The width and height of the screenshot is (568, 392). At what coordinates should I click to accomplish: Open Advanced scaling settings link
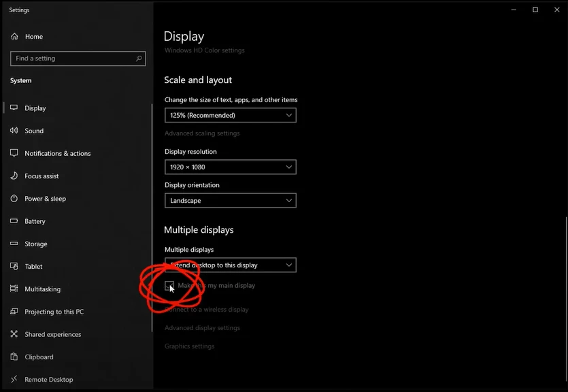202,133
